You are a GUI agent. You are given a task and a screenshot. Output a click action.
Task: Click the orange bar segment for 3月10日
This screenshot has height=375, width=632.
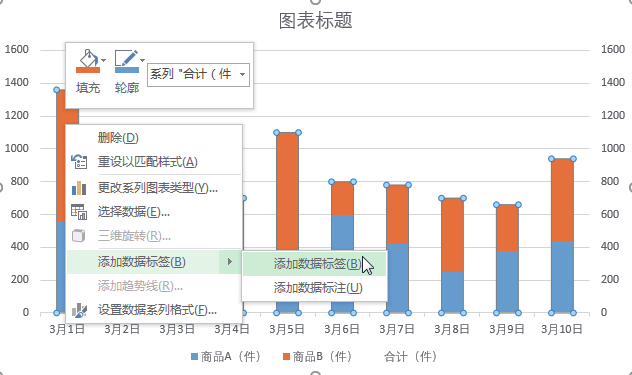[x=562, y=200]
